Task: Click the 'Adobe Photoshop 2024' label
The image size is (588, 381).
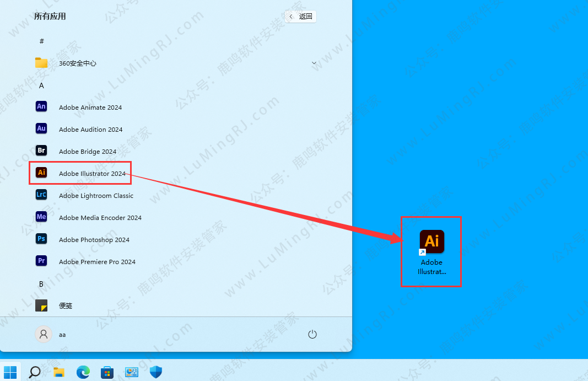Action: pos(94,240)
